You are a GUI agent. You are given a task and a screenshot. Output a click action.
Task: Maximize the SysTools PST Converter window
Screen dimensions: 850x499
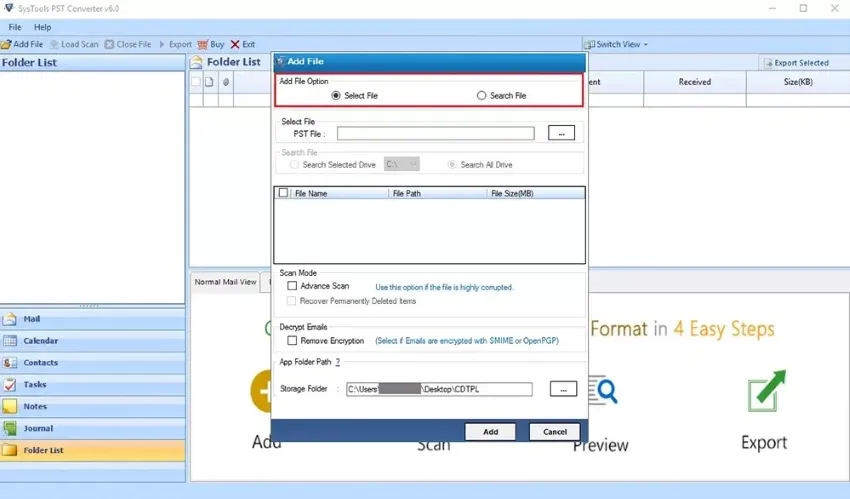[803, 8]
